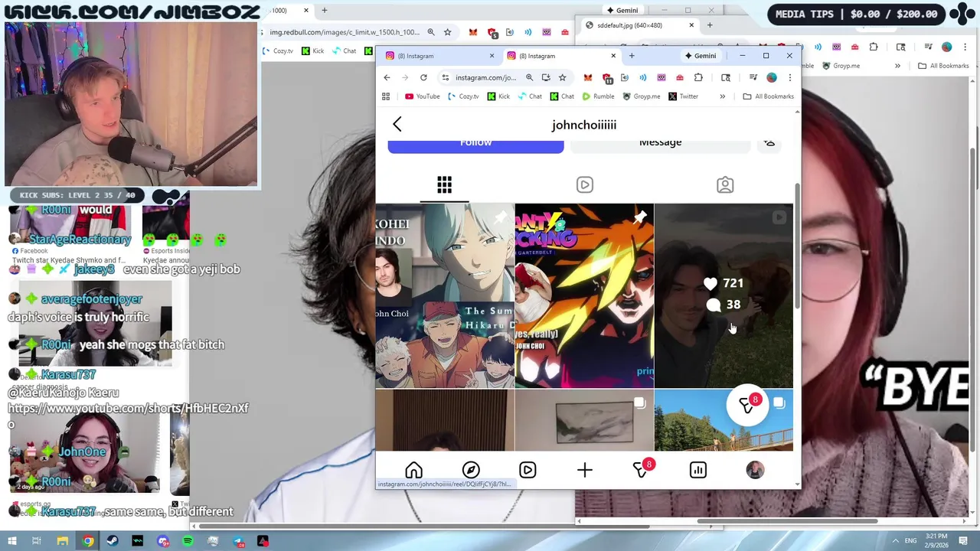Open the red shield blocker extension
This screenshot has height=551, width=980.
(606, 77)
